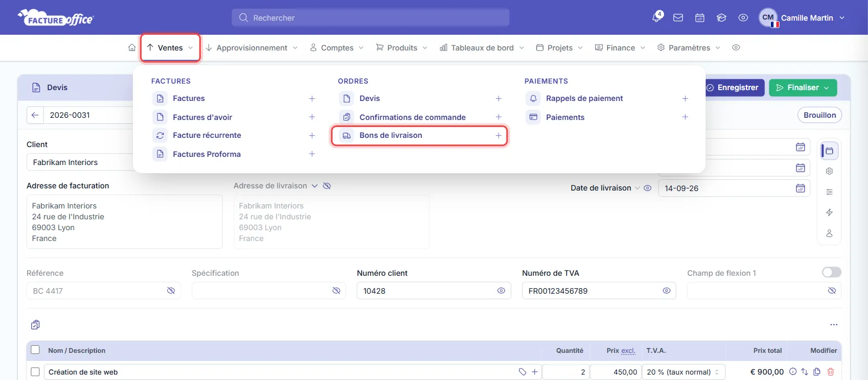Screen dimensions: 868x380
Task: Open Rappels de paiement menu entry
Action: coord(584,99)
